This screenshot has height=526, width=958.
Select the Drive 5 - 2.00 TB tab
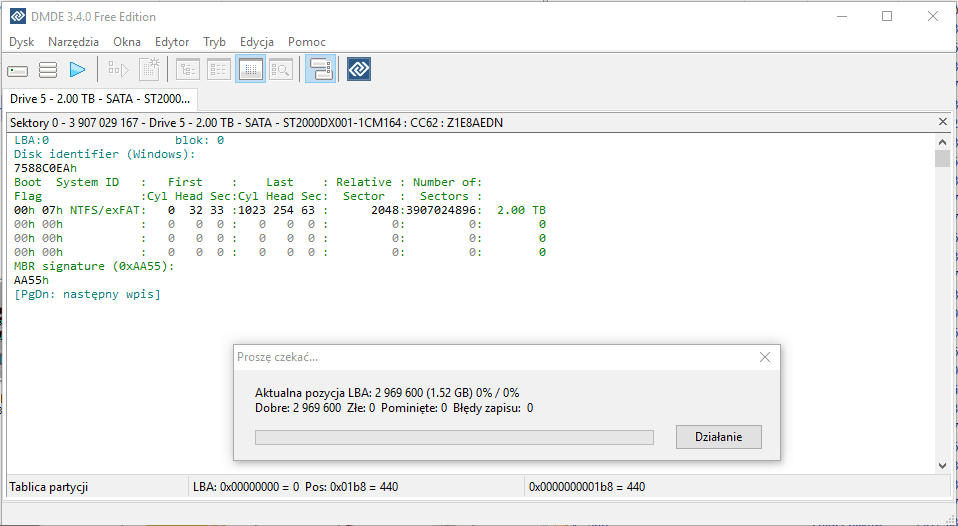pos(100,99)
